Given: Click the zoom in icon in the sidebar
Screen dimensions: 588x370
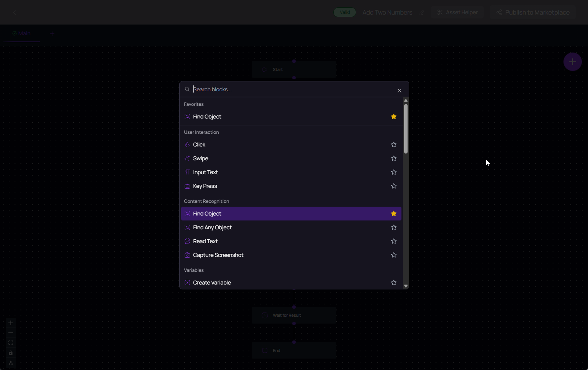Looking at the screenshot, I should tap(10, 322).
